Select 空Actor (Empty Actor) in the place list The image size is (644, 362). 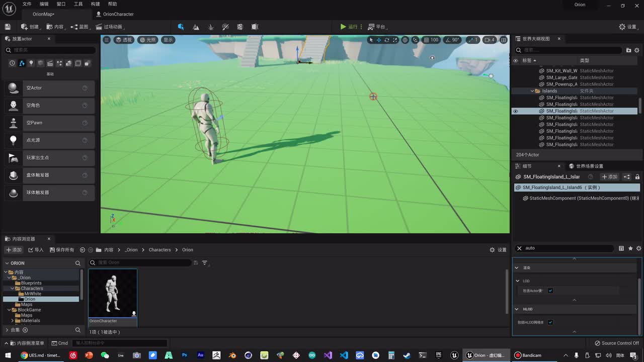[50, 88]
